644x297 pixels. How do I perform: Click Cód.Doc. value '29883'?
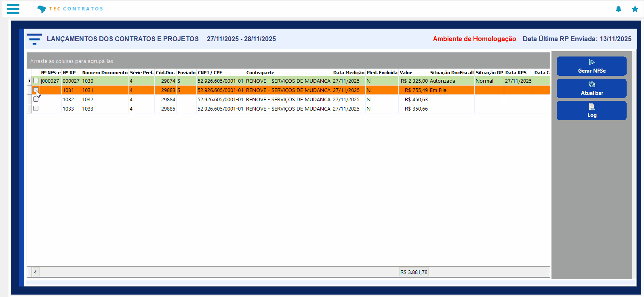pos(166,90)
